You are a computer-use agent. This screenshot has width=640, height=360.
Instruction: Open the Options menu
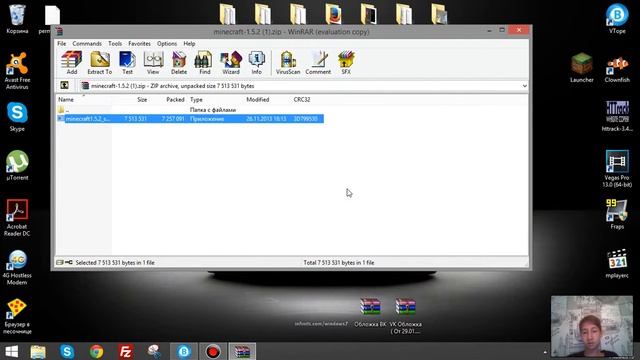pyautogui.click(x=167, y=43)
